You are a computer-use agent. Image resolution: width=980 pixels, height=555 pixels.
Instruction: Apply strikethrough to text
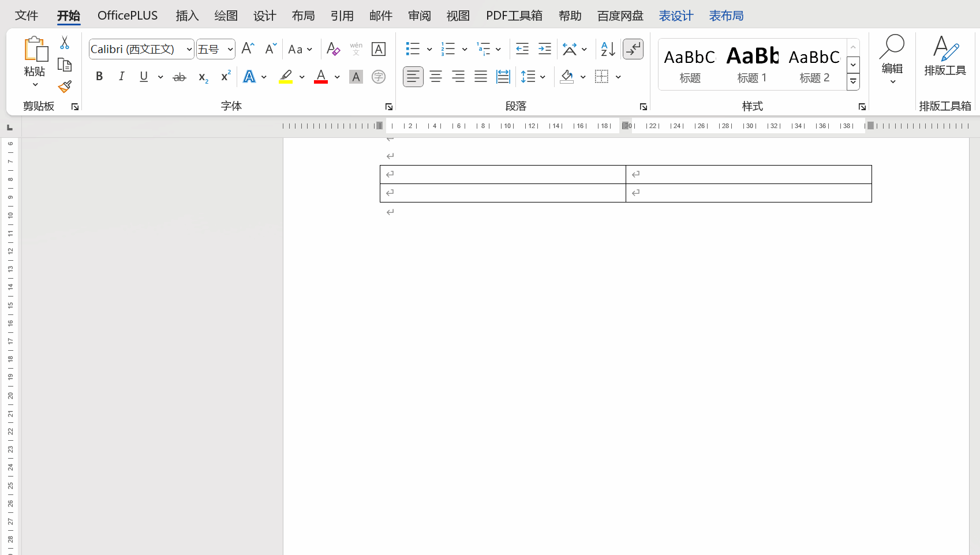[x=179, y=77]
